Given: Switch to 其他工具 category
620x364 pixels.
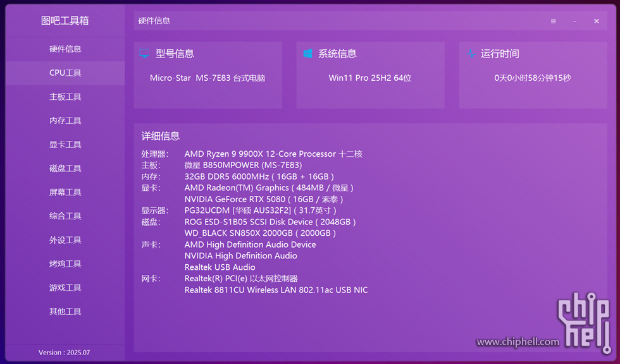Looking at the screenshot, I should (x=65, y=312).
